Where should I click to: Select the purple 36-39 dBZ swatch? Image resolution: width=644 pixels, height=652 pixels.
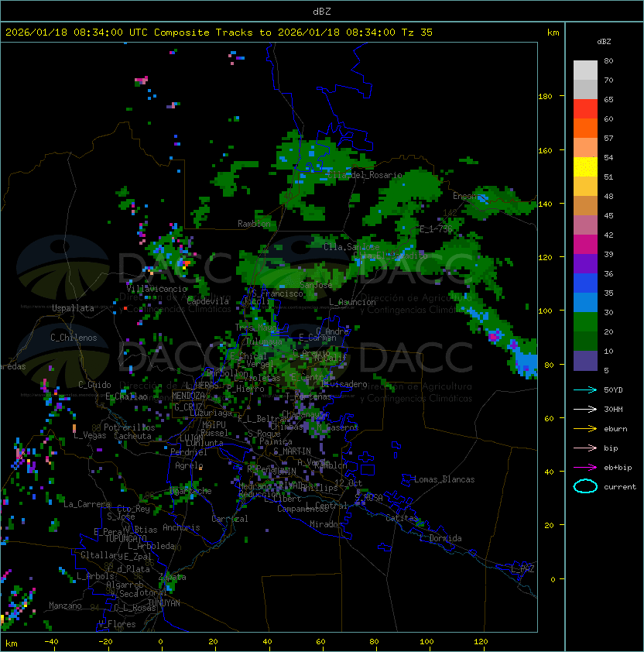(x=585, y=263)
